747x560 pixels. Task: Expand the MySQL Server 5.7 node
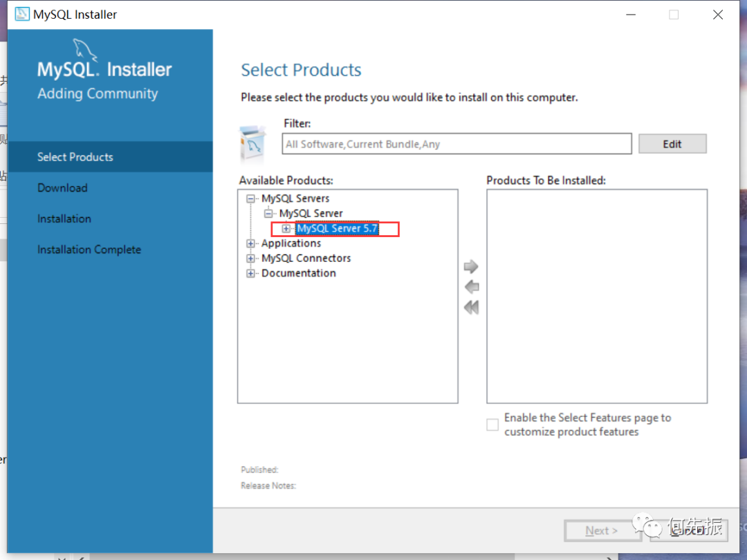point(286,229)
